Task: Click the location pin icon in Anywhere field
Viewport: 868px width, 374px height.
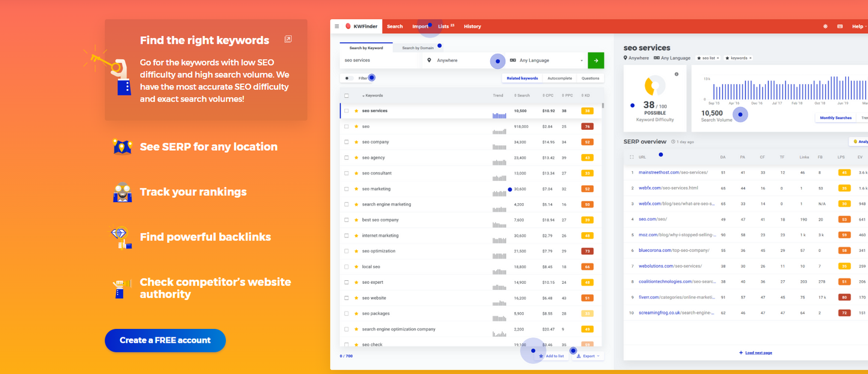Action: (x=429, y=60)
